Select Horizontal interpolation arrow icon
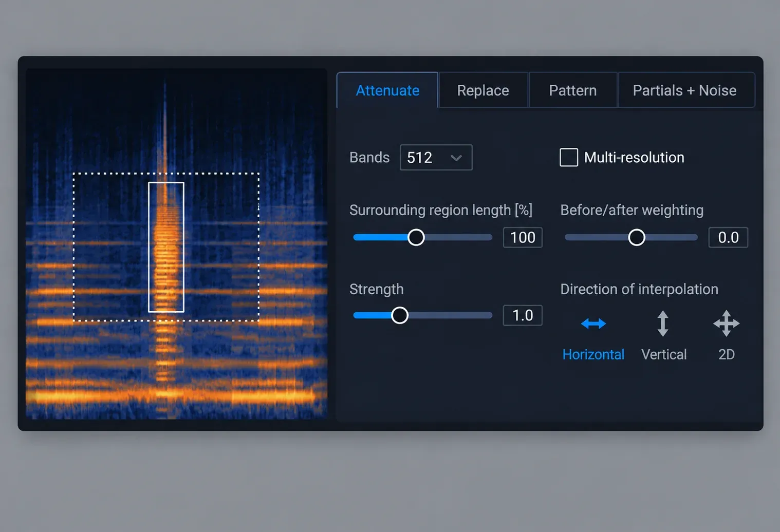 593,324
